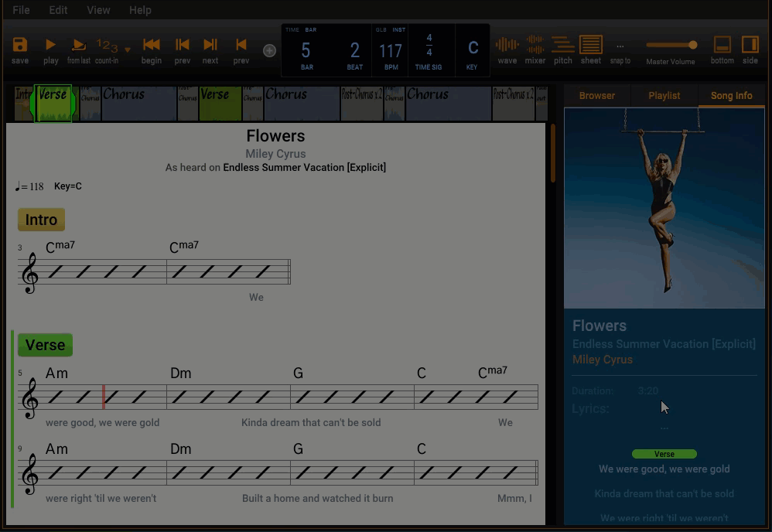Click the 4/4 time signature display
This screenshot has height=532, width=772.
click(x=429, y=45)
